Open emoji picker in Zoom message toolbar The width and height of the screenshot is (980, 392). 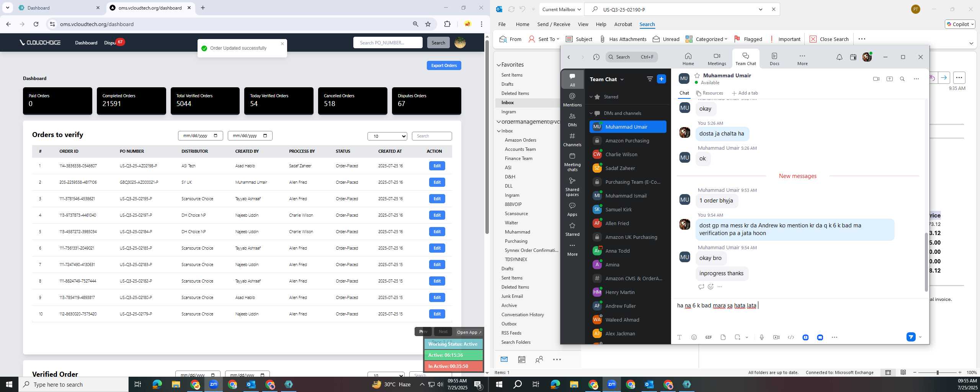(694, 337)
